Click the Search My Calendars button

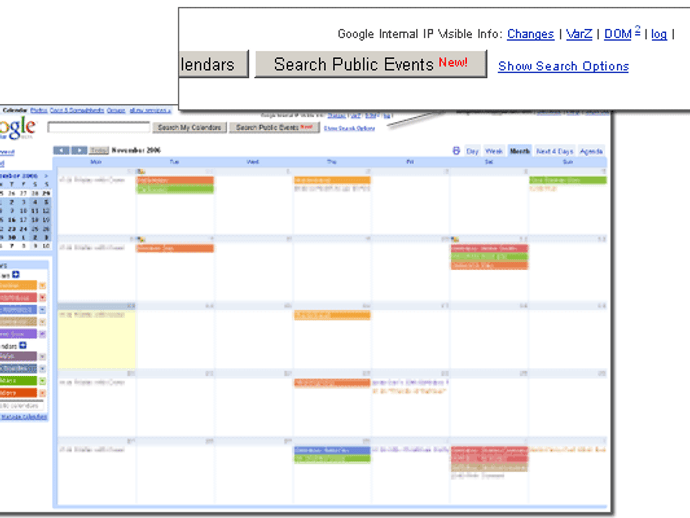pos(190,127)
